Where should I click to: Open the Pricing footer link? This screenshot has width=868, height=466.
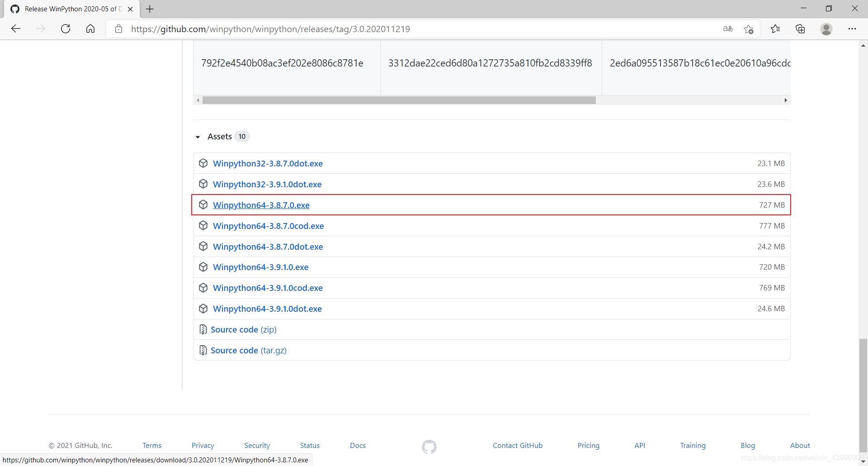tap(588, 446)
